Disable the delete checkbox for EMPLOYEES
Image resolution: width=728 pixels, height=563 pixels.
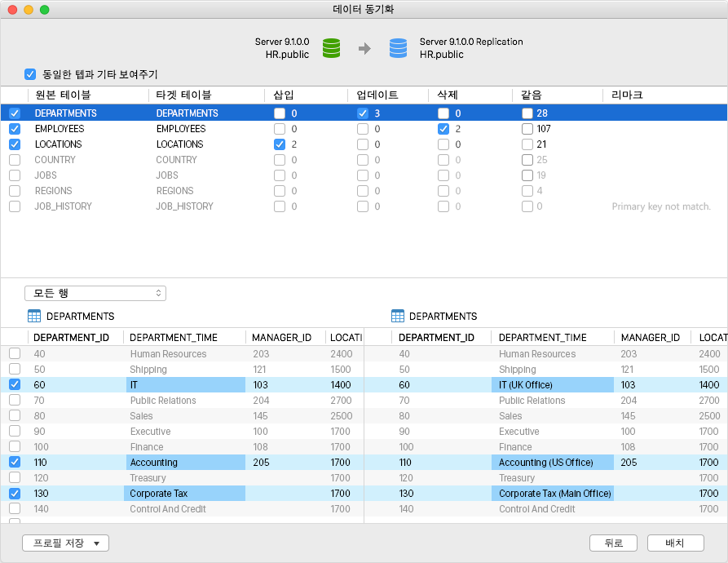[x=443, y=129]
